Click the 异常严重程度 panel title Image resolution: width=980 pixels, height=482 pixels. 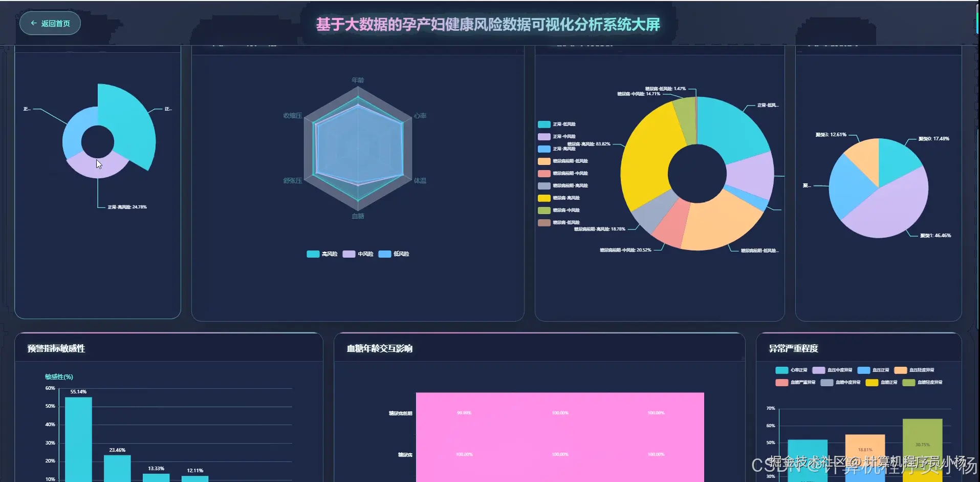point(794,349)
